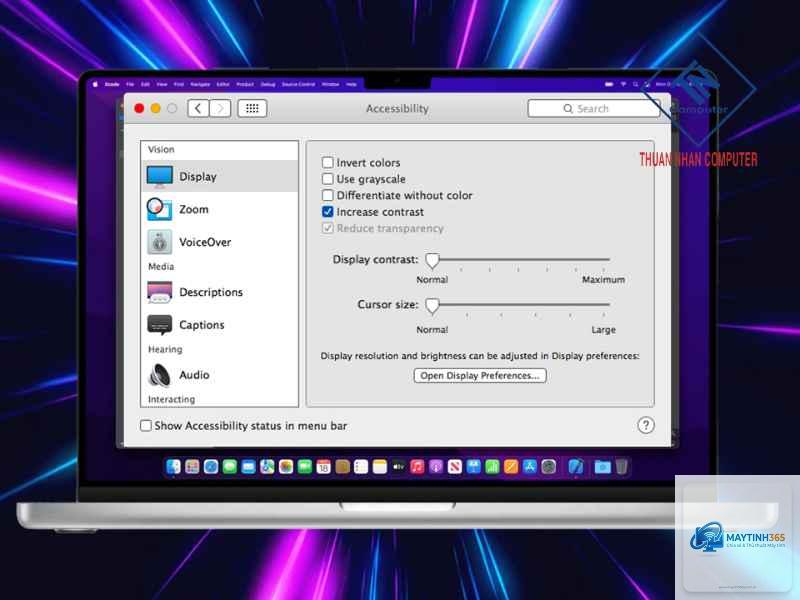This screenshot has height=600, width=800.
Task: Check Differentiate without color
Action: 328,195
